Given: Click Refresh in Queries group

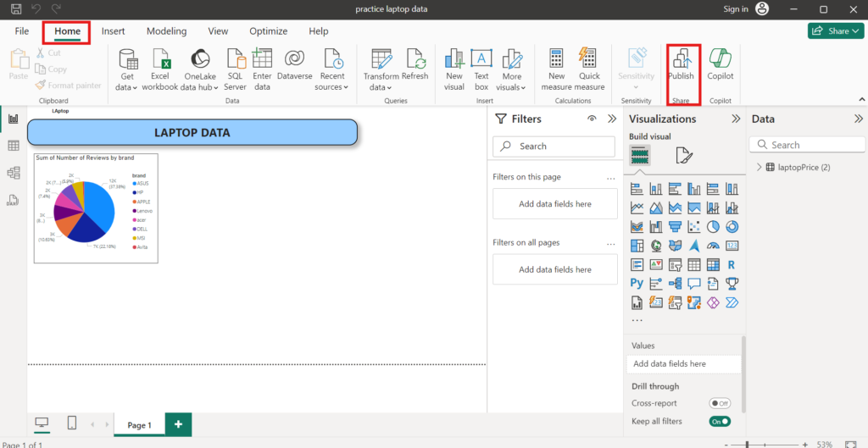Looking at the screenshot, I should tap(415, 64).
